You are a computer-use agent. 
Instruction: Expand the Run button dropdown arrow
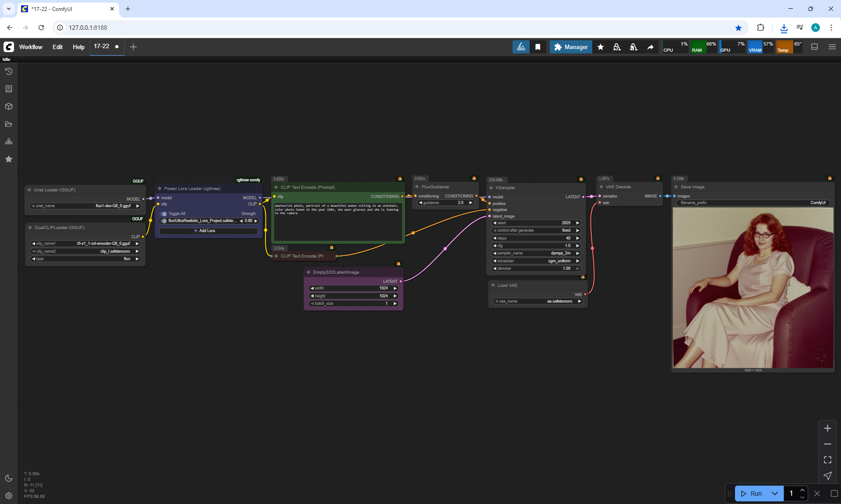click(x=774, y=493)
